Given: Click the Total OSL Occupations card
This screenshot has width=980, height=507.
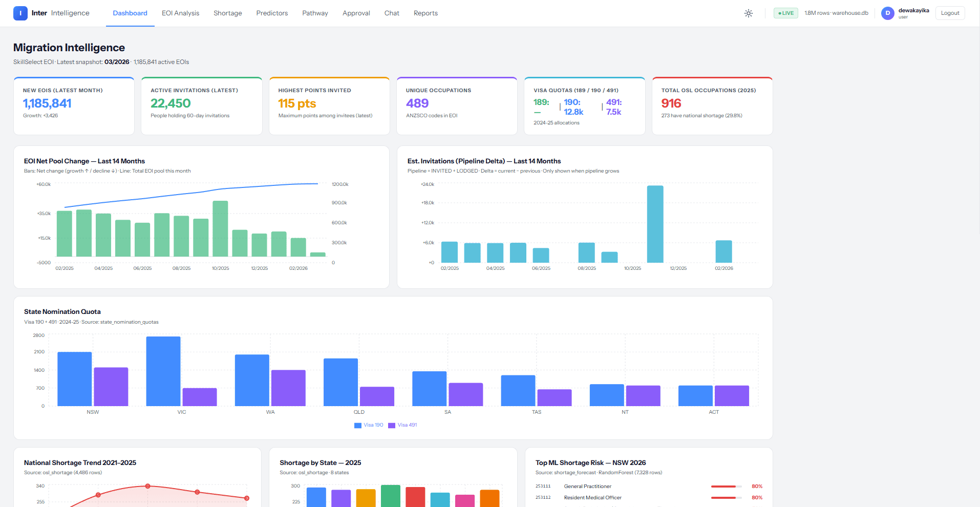Looking at the screenshot, I should (712, 106).
